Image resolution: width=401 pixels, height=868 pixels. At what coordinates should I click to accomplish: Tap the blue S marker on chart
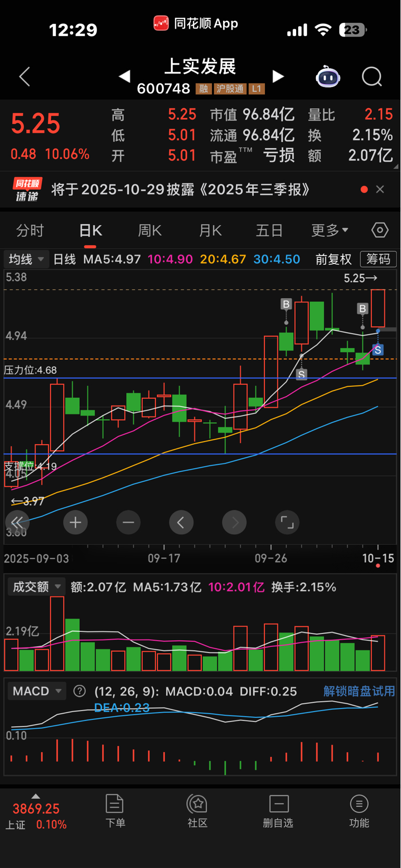pyautogui.click(x=378, y=350)
